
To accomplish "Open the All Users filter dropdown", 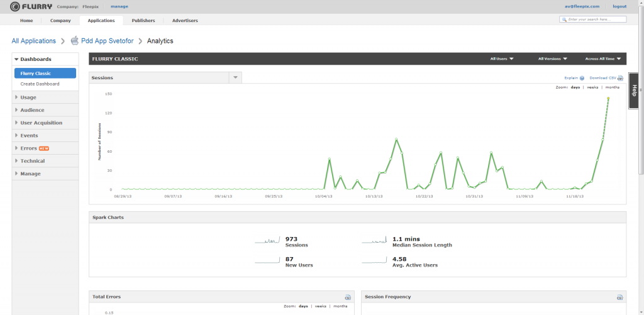I will pyautogui.click(x=502, y=58).
